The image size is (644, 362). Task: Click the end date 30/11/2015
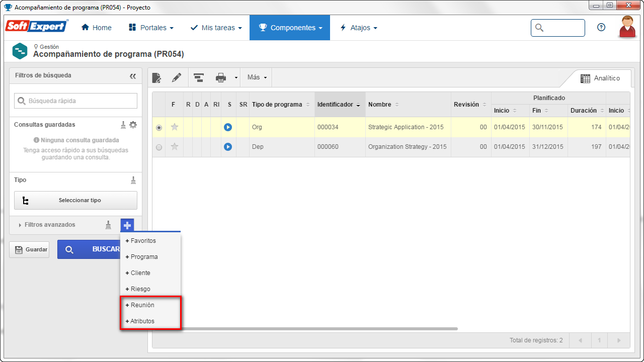pyautogui.click(x=548, y=127)
